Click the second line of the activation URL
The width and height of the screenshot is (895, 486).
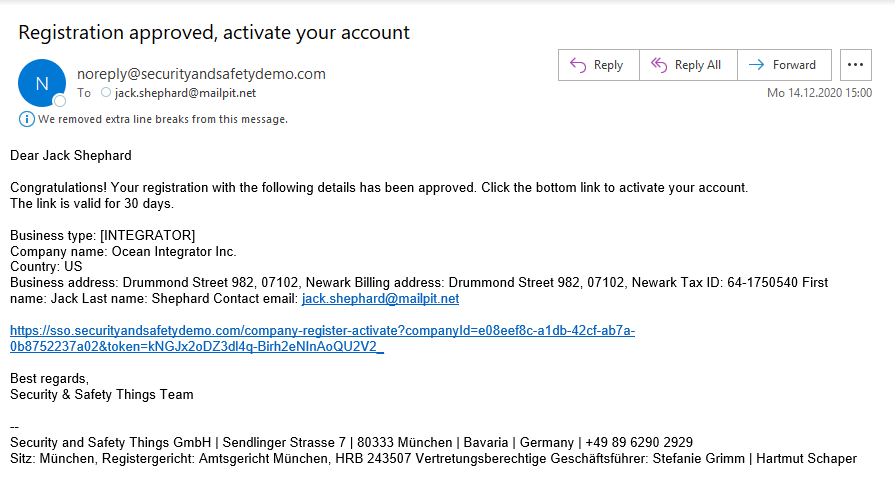tap(197, 347)
